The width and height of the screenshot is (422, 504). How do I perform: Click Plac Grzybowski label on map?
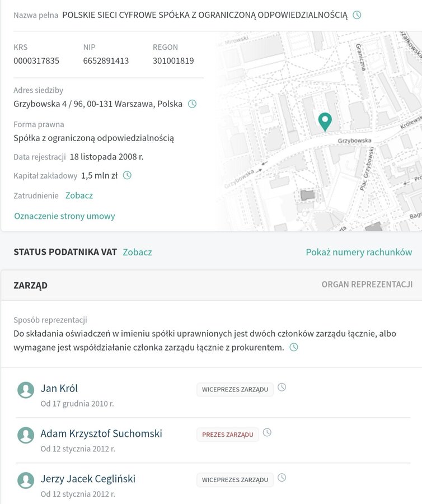tap(367, 169)
